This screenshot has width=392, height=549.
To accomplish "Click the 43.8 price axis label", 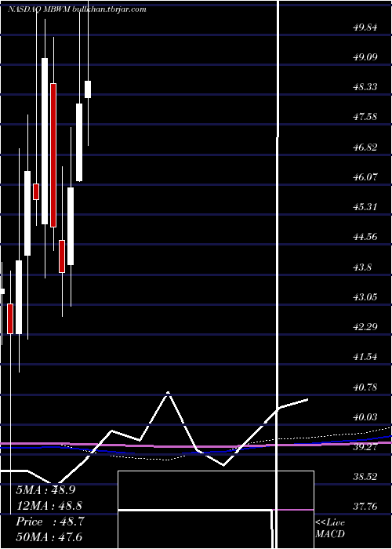I will (x=362, y=267).
